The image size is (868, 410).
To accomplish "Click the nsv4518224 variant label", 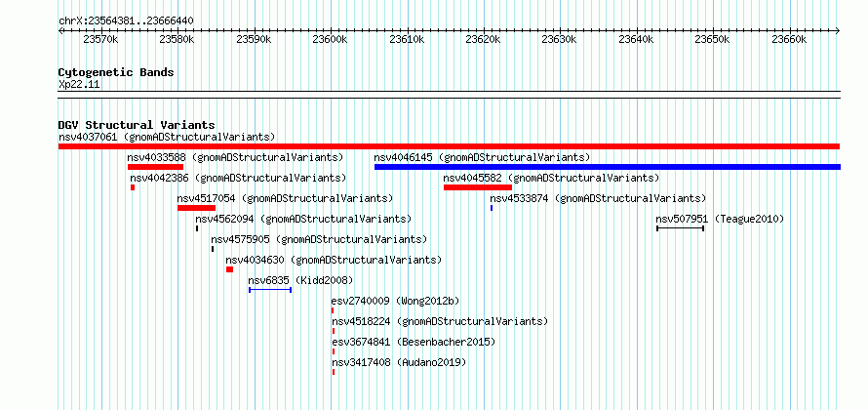I will 440,321.
